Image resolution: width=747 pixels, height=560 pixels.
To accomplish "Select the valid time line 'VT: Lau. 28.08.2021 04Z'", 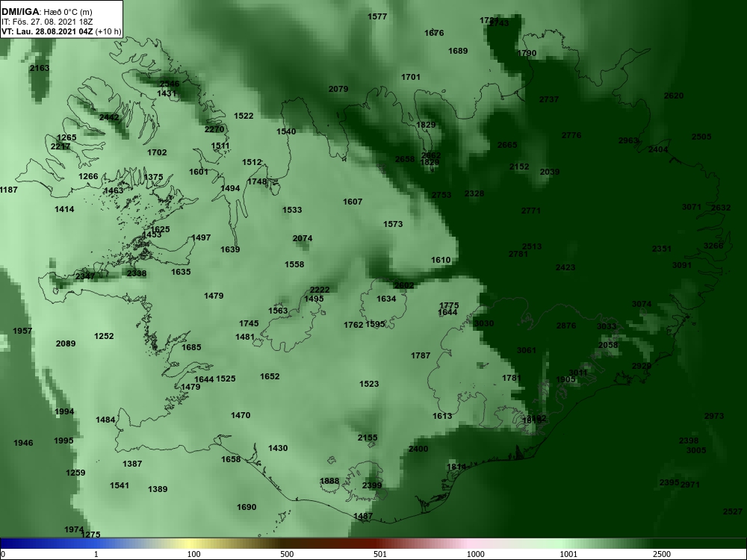I will [48, 32].
